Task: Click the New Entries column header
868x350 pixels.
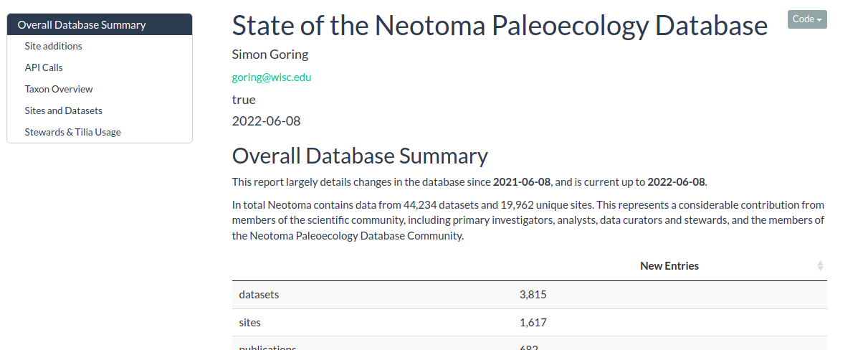Action: [x=669, y=266]
